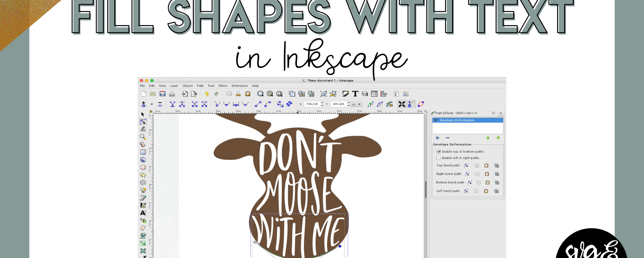This screenshot has width=644, height=258.
Task: Click the Import icon
Action: tap(185, 94)
